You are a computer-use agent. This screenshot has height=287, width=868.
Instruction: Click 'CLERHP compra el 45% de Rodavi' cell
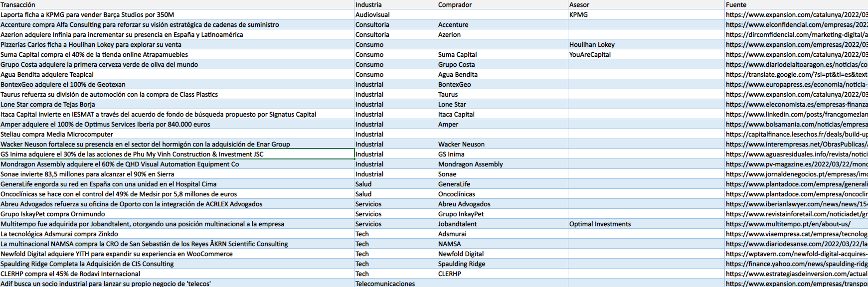[x=177, y=274]
